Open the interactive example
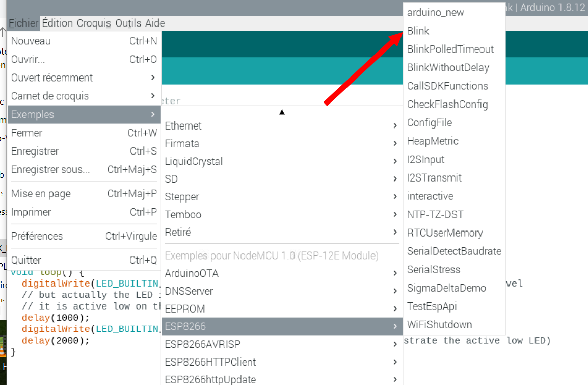588x385 pixels. (x=454, y=196)
